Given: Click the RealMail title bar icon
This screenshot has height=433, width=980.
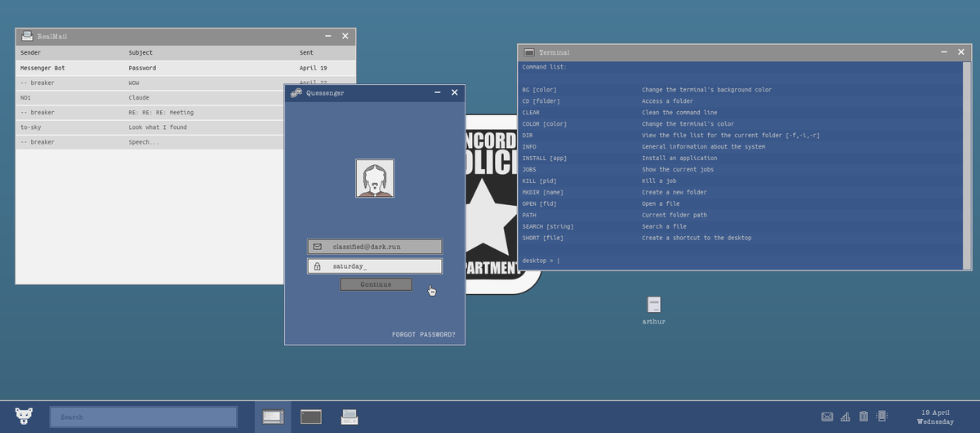Looking at the screenshot, I should click(x=28, y=36).
